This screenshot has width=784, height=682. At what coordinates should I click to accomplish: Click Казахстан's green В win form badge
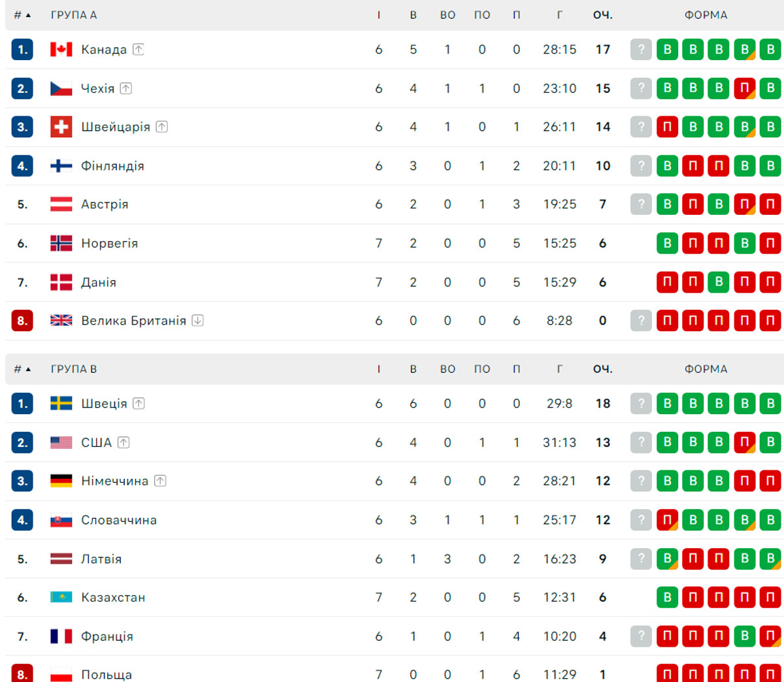(x=667, y=597)
